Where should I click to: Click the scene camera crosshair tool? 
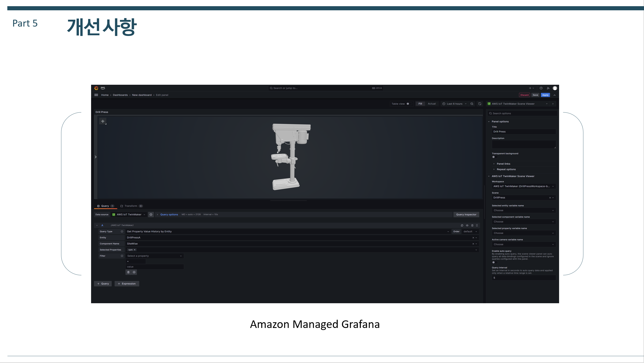[103, 121]
